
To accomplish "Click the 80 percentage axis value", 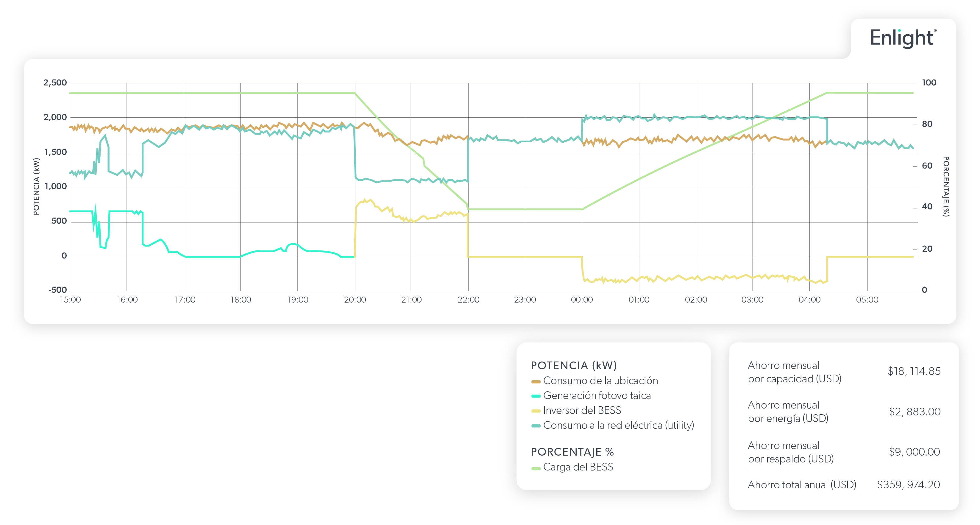I will coord(927,124).
